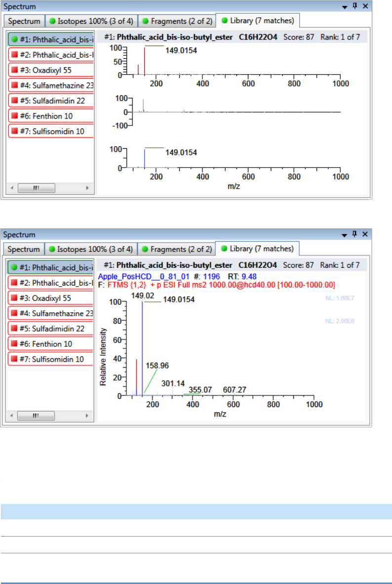Screen dimensions: 392x584
Task: Click NL: 1.60E7 intensity label
Action: (340, 297)
